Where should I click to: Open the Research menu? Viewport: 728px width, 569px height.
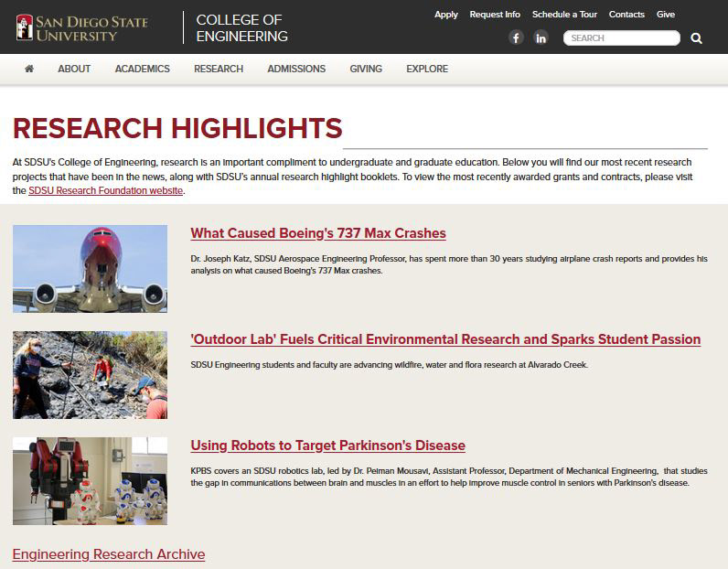tap(219, 69)
